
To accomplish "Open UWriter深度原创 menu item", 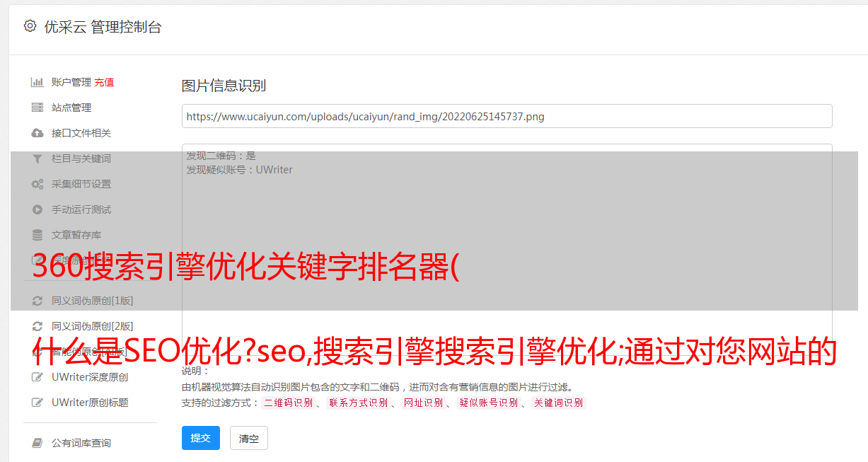I will (90, 377).
